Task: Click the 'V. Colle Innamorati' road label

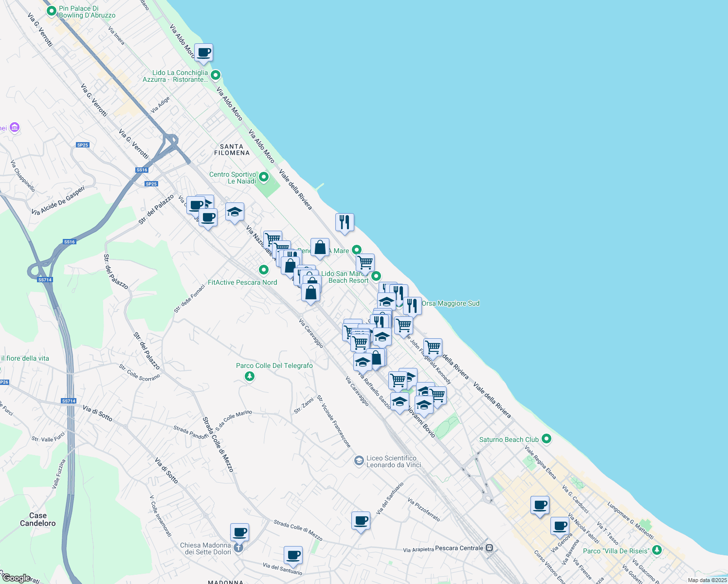Action: click(x=161, y=516)
